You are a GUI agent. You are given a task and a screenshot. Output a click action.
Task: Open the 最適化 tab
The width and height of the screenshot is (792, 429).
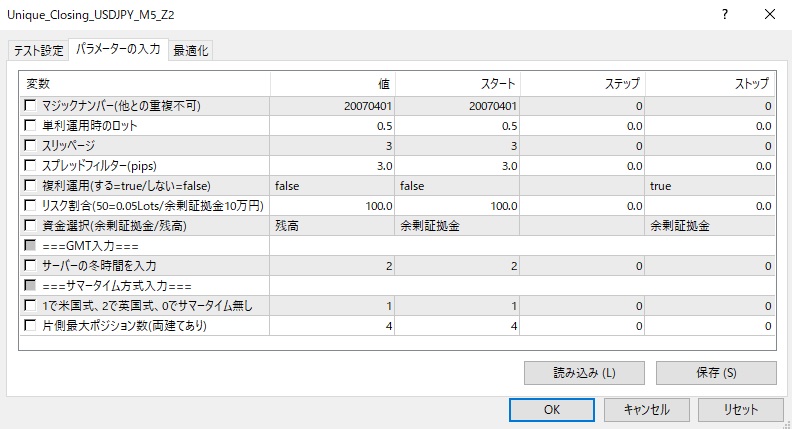(x=191, y=51)
